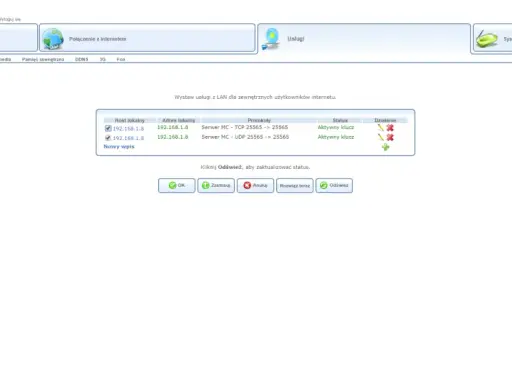The width and height of the screenshot is (512, 384).
Task: Uncheck the UDP 25565 rule checkbox
Action: click(108, 138)
